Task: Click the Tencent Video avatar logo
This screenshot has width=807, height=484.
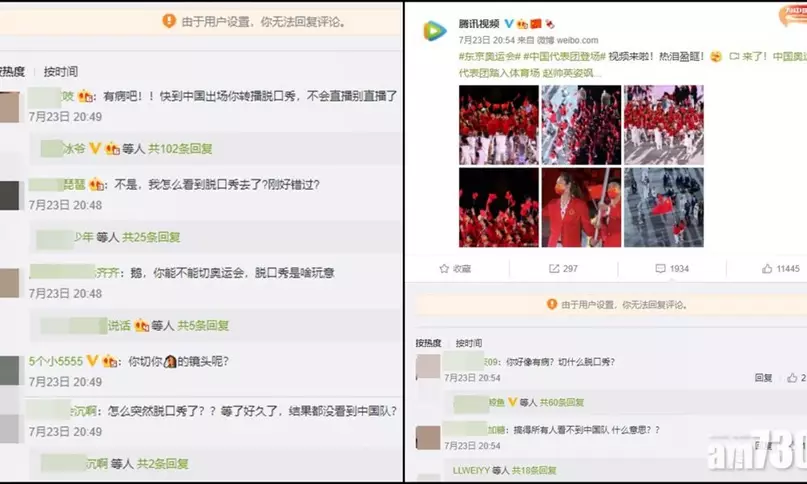Action: 435,31
